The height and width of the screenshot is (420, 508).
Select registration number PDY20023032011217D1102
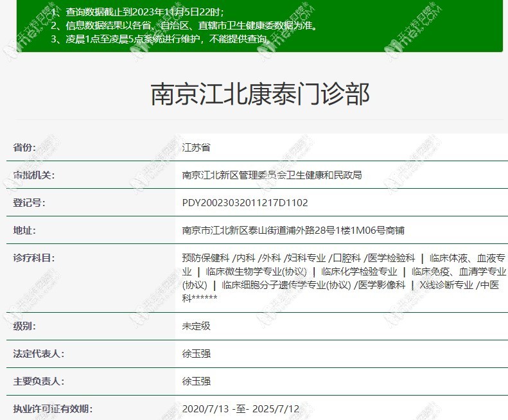[x=245, y=203]
